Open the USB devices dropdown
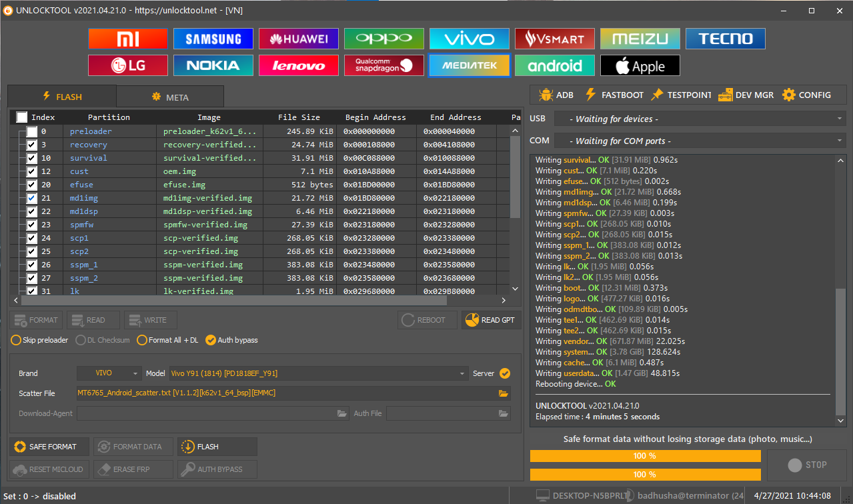The height and width of the screenshot is (504, 853). point(699,119)
